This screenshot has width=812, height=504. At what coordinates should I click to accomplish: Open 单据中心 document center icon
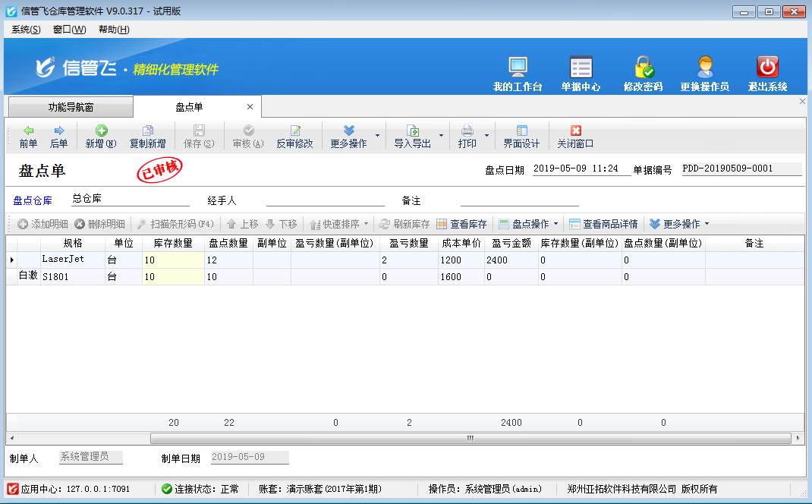coord(581,74)
